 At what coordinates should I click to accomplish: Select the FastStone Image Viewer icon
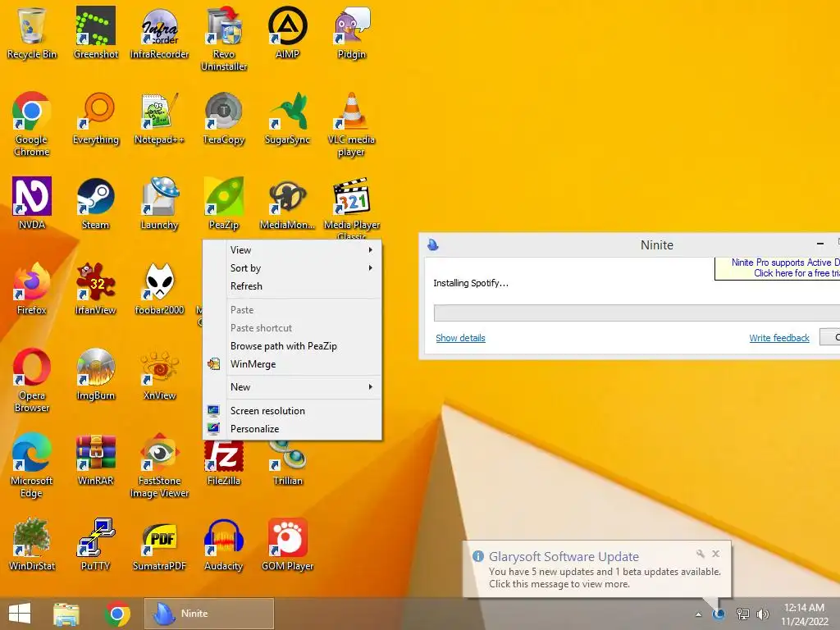pyautogui.click(x=160, y=464)
